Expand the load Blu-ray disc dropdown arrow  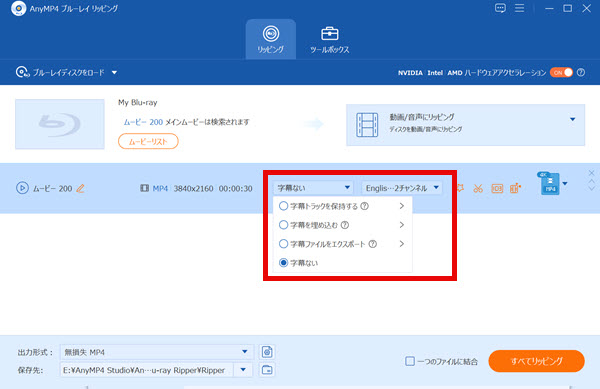[114, 73]
